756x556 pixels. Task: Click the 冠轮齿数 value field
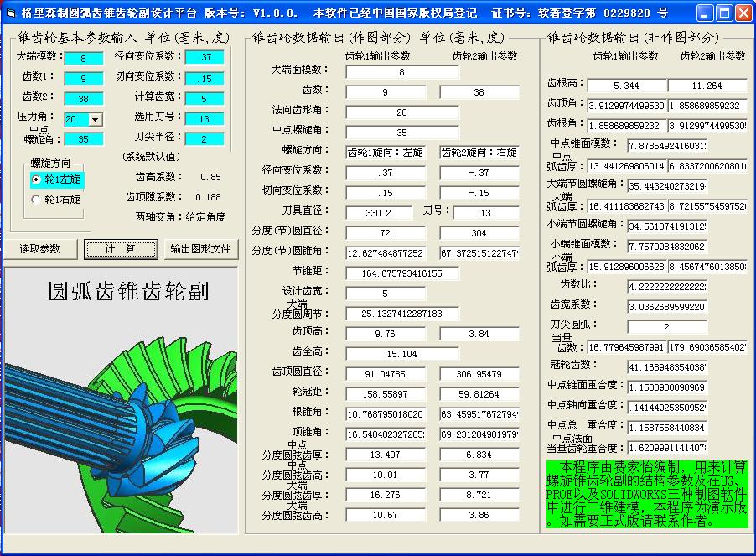[667, 367]
